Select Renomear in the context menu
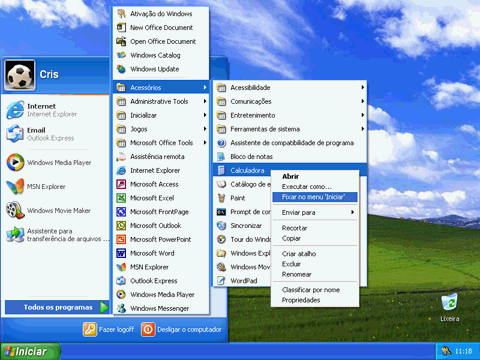 pos(315,274)
